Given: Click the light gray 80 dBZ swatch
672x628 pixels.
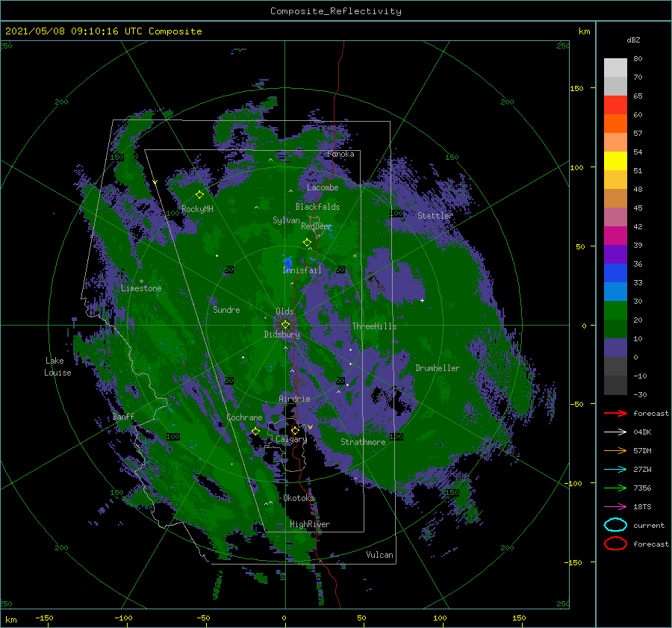Looking at the screenshot, I should [x=615, y=68].
